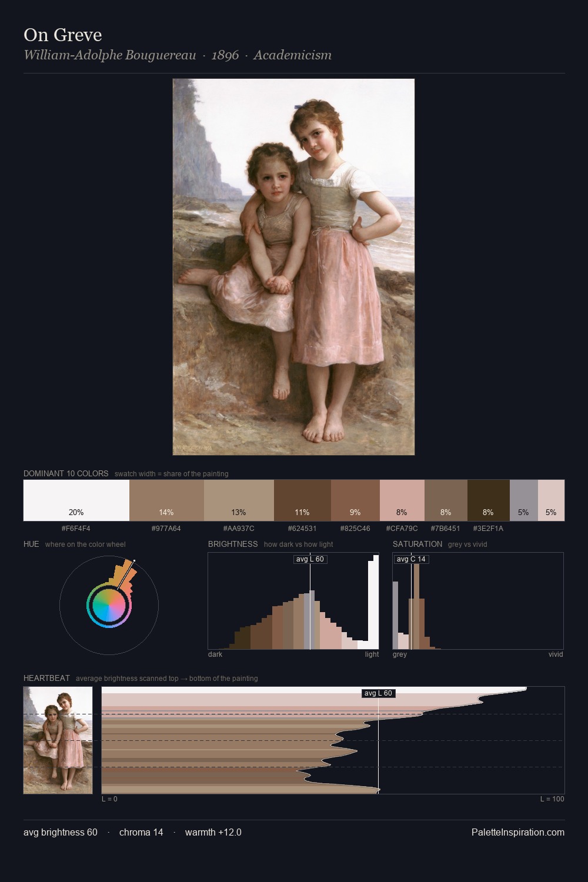
Task: Click the 'grey' axis label
Action: tap(400, 654)
